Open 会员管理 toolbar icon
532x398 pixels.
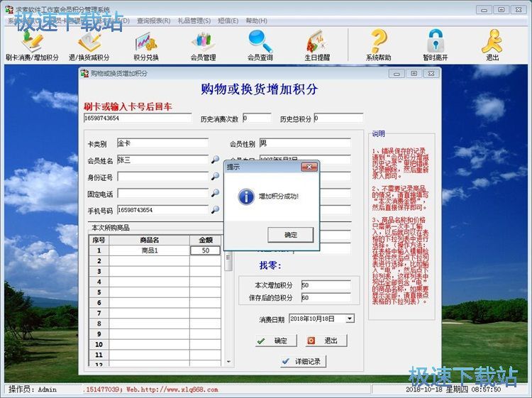[203, 46]
